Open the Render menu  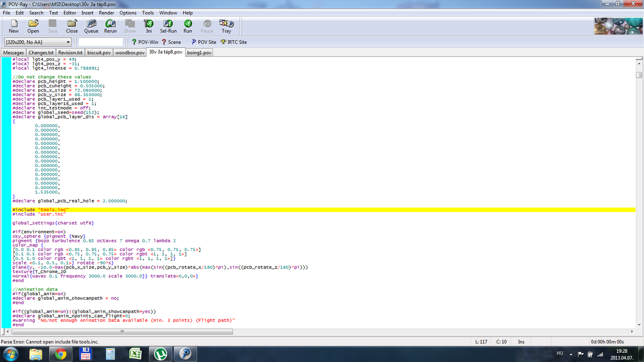pyautogui.click(x=106, y=13)
